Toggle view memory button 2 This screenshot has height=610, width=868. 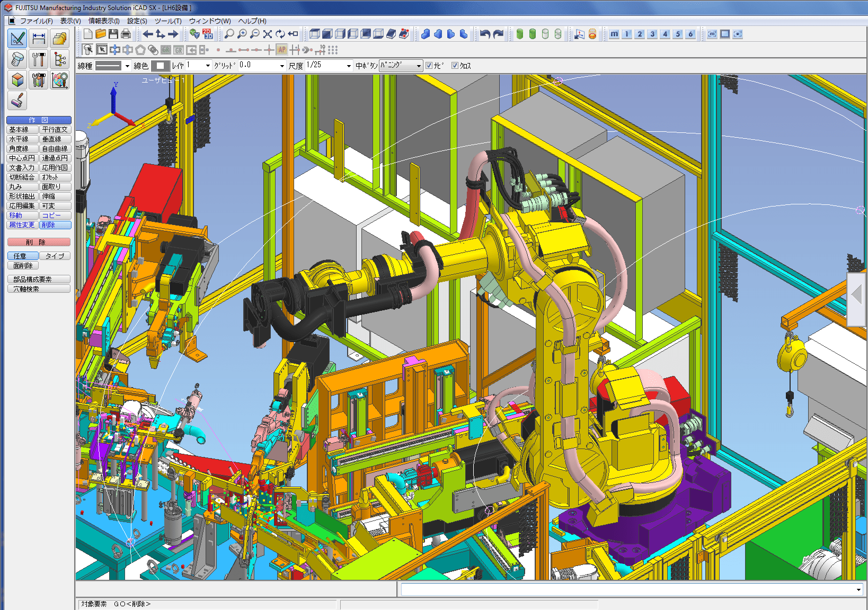coord(640,34)
